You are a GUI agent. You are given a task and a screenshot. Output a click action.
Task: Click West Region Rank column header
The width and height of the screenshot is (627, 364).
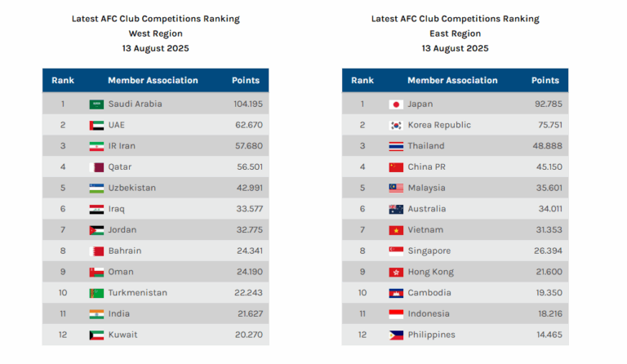point(63,81)
